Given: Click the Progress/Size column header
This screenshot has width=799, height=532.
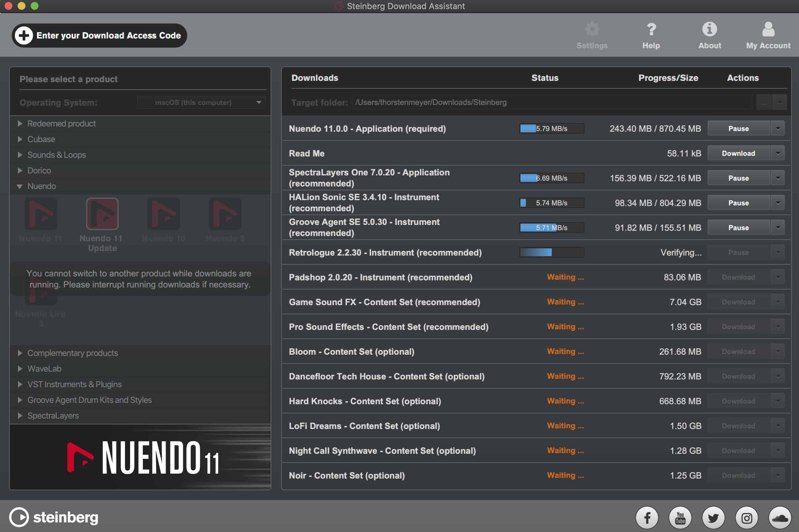Looking at the screenshot, I should [x=668, y=78].
